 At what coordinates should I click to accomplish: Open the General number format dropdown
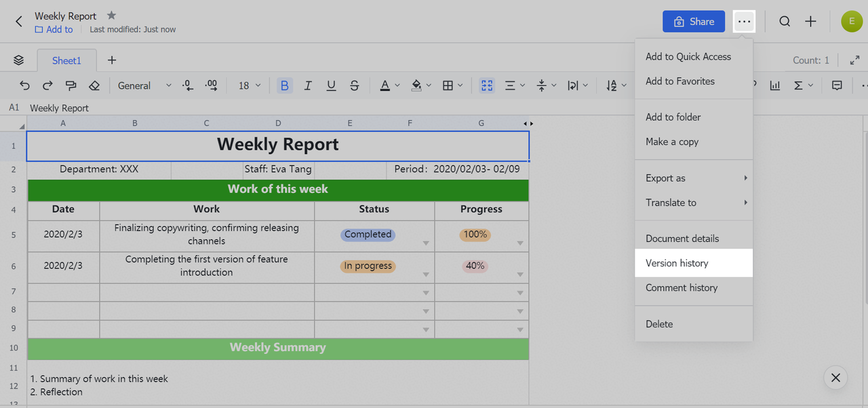click(144, 85)
